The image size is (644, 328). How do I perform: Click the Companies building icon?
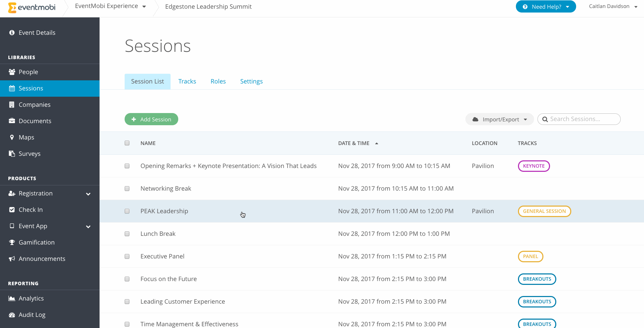[x=12, y=105]
